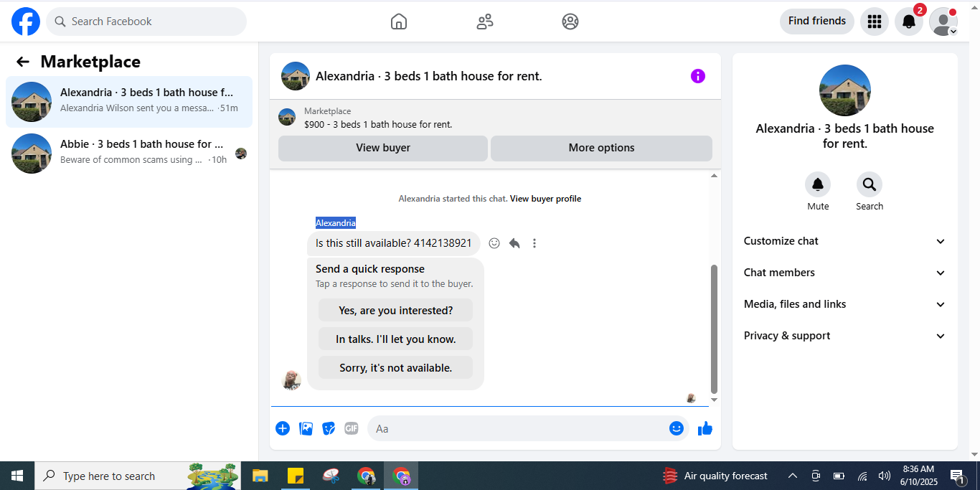The width and height of the screenshot is (980, 490).
Task: Expand the Chat members section
Action: click(x=845, y=273)
